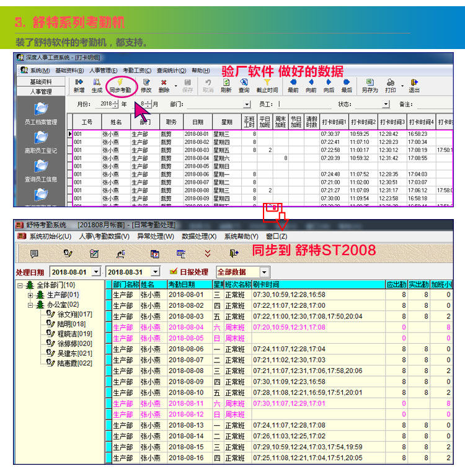
Task: Adjust the month 8 spinner
Action: pyautogui.click(x=148, y=104)
